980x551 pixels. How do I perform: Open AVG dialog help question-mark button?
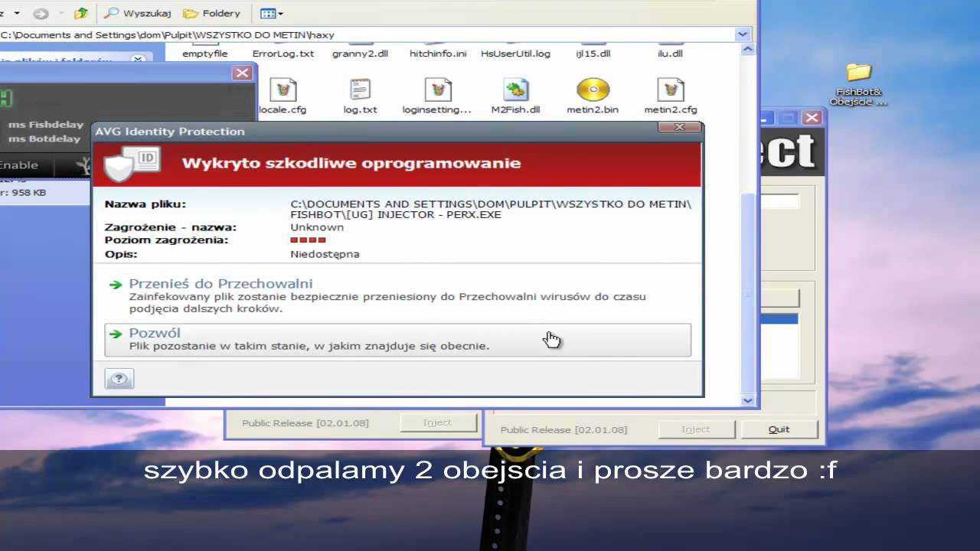(x=119, y=379)
